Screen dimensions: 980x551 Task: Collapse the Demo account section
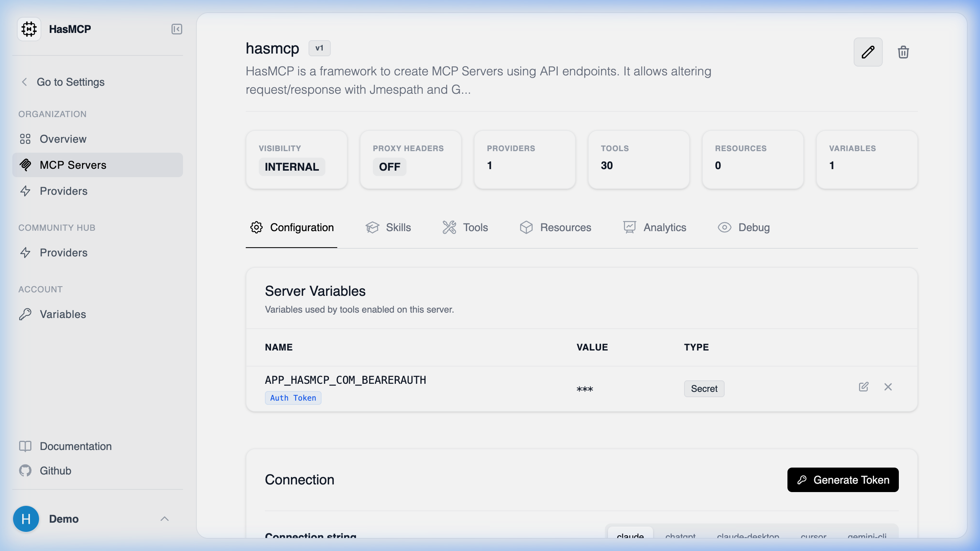pyautogui.click(x=165, y=518)
